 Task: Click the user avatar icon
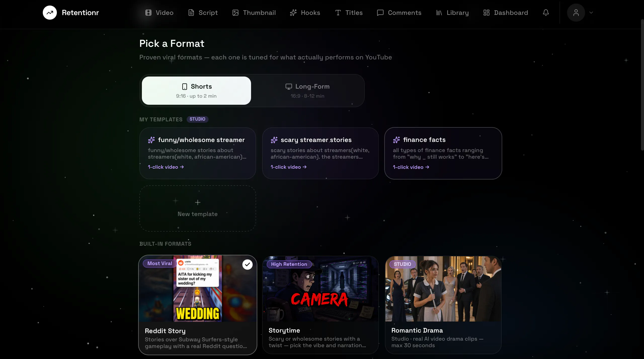click(576, 13)
